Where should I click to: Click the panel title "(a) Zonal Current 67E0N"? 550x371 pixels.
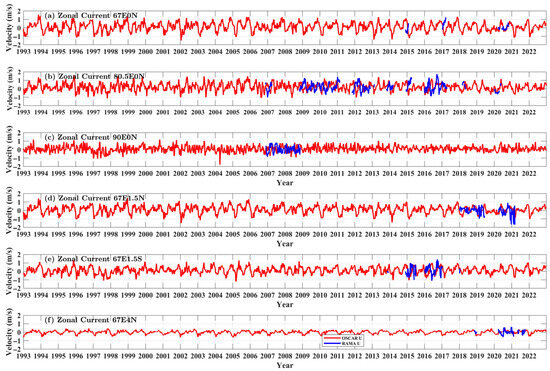point(91,15)
